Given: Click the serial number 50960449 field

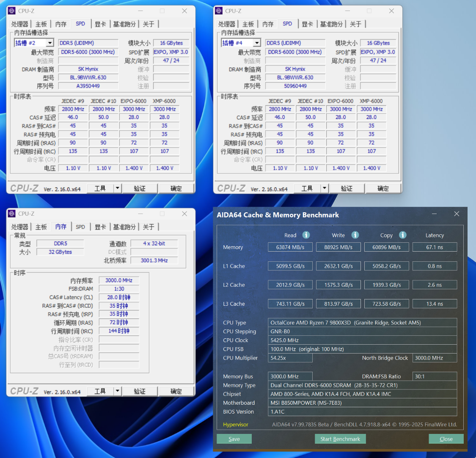Looking at the screenshot, I should 295,86.
